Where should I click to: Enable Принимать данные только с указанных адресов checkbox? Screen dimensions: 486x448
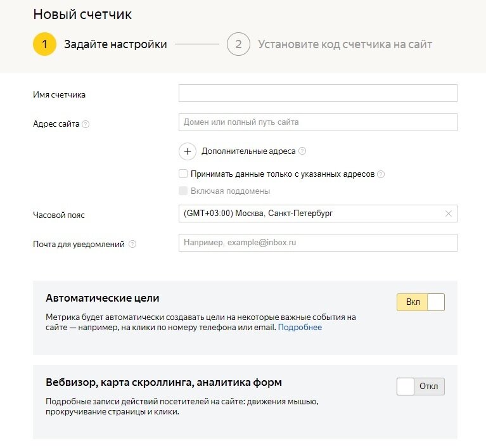[183, 174]
